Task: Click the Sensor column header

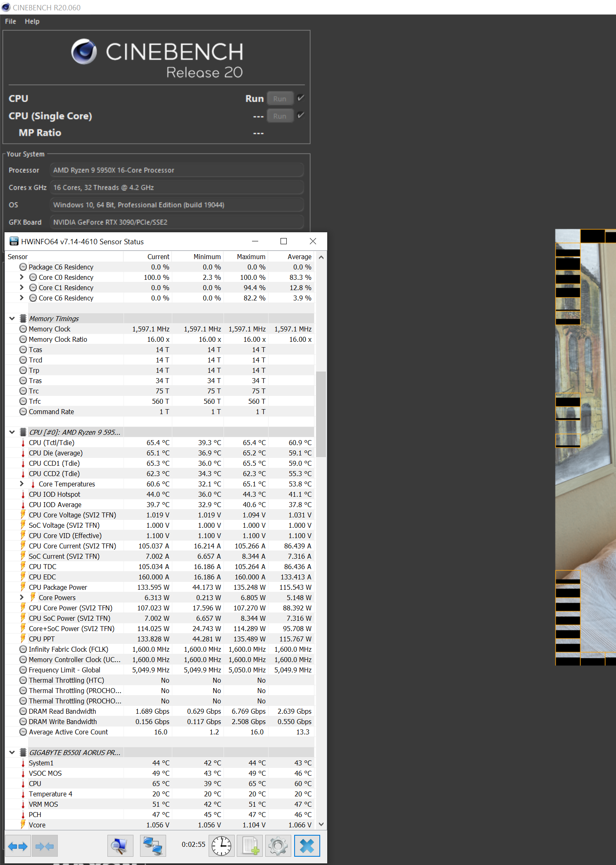Action: coord(64,257)
